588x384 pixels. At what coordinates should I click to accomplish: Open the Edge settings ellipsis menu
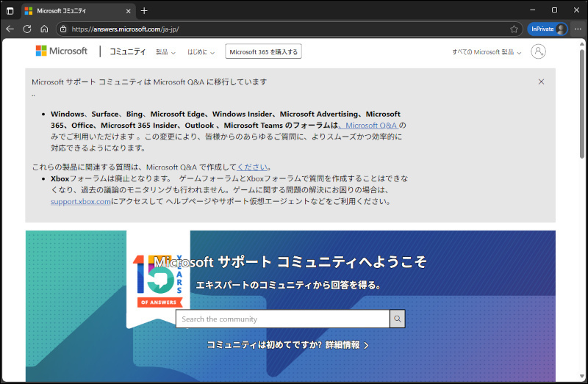pyautogui.click(x=578, y=29)
